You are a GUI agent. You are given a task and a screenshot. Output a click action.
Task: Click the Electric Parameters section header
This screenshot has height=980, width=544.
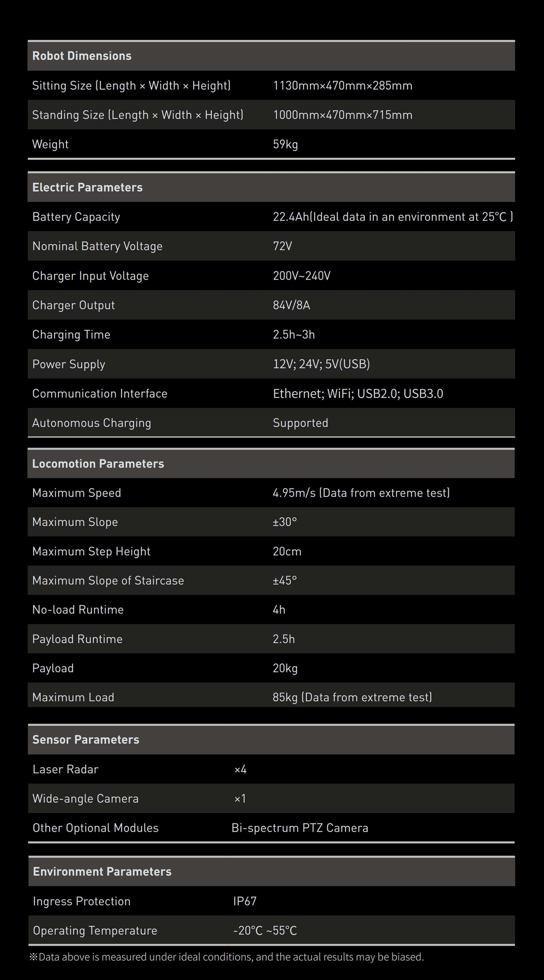[88, 187]
